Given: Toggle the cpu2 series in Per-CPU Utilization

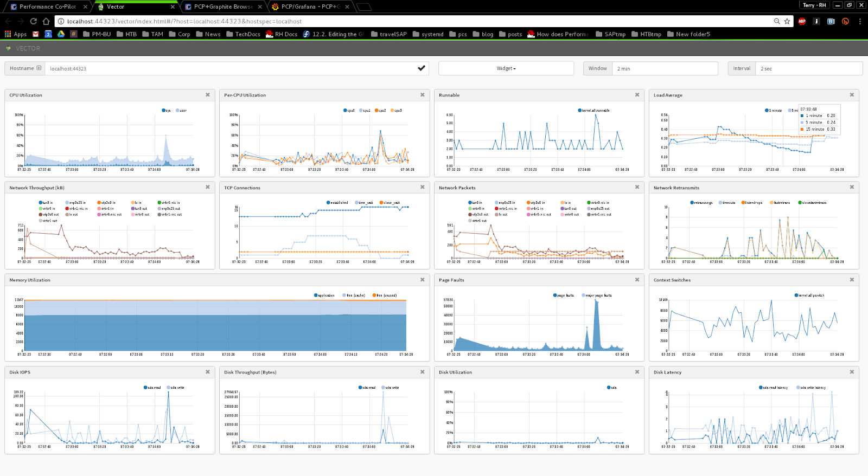Looking at the screenshot, I should (380, 111).
